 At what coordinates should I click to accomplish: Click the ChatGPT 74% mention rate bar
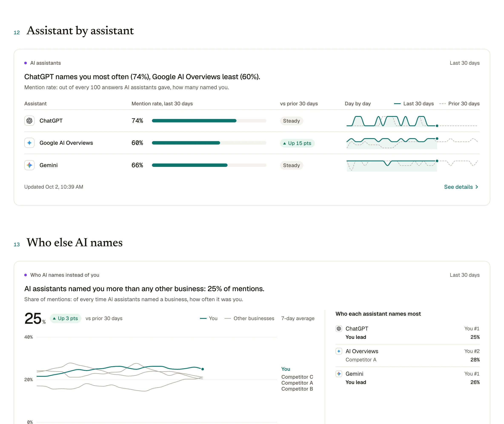pyautogui.click(x=209, y=121)
